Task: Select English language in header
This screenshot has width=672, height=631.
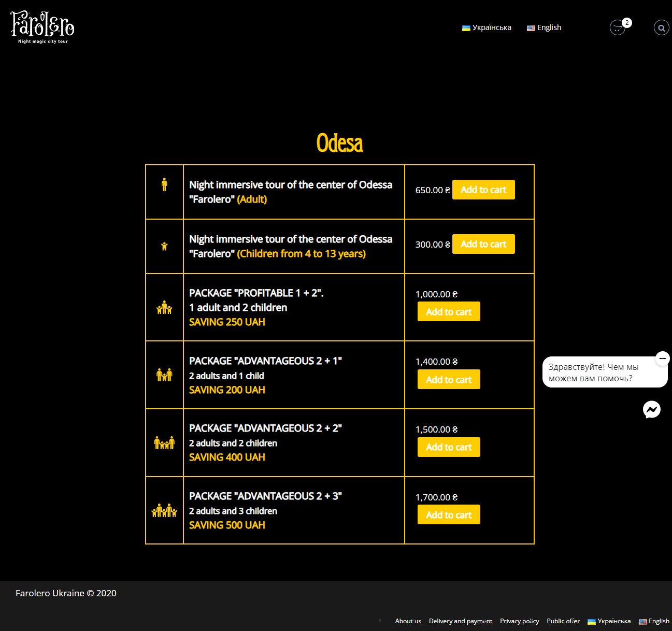Action: pos(544,27)
